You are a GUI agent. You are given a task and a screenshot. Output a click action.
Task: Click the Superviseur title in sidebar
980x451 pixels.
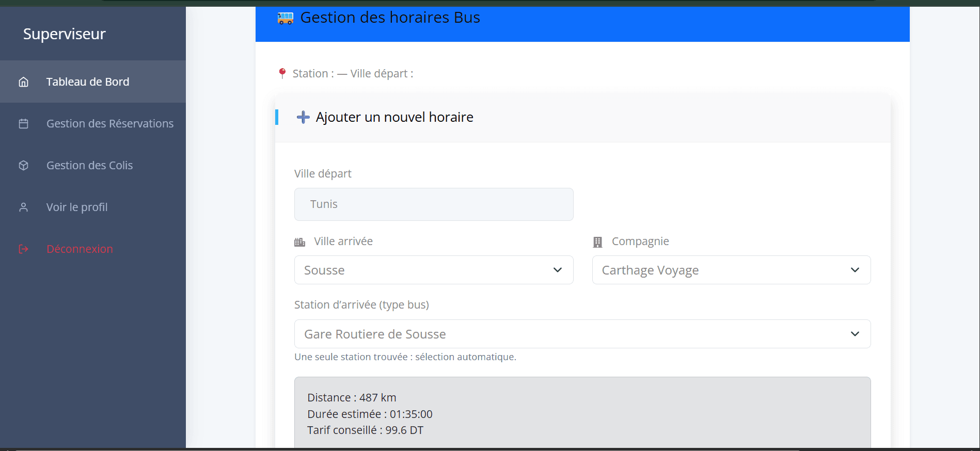coord(64,34)
